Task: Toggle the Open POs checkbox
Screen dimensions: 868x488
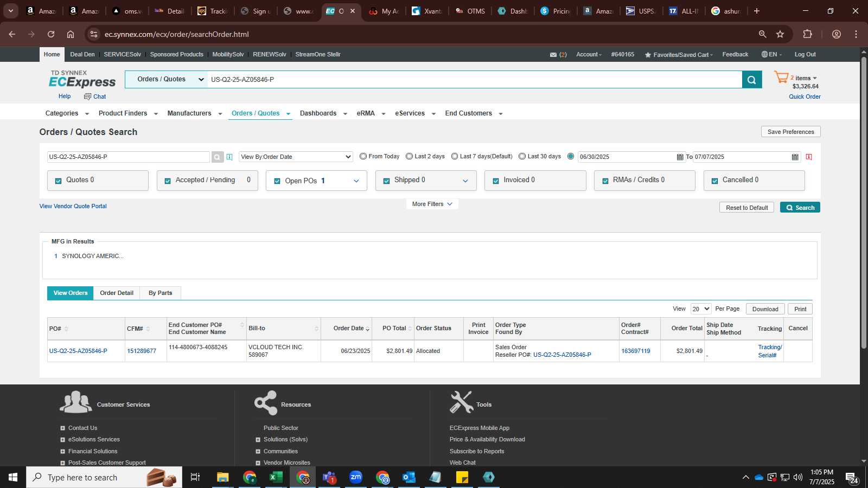Action: 277,181
